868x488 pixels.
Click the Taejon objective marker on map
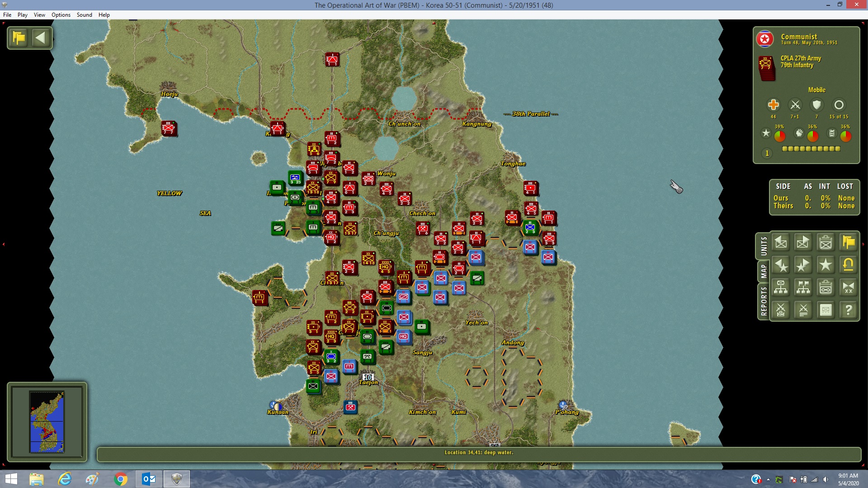(x=368, y=377)
